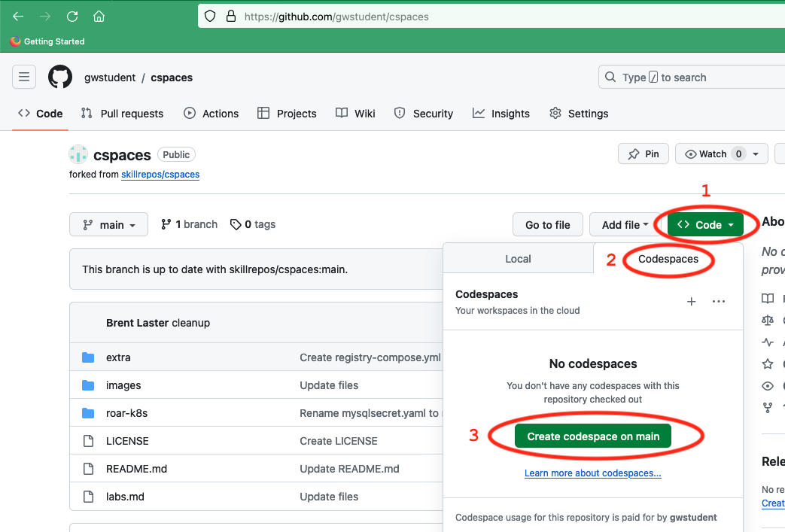Pin the repository with Pin button
This screenshot has width=785, height=532.
pyautogui.click(x=644, y=154)
